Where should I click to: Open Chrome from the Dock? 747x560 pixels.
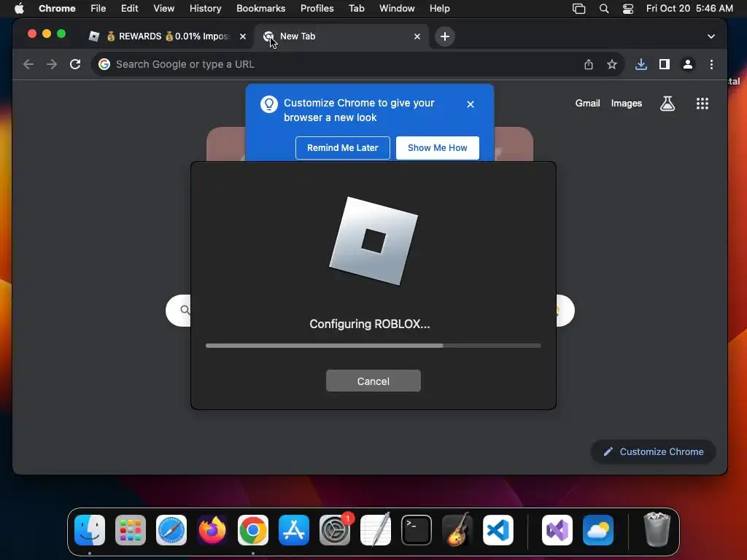click(x=253, y=530)
